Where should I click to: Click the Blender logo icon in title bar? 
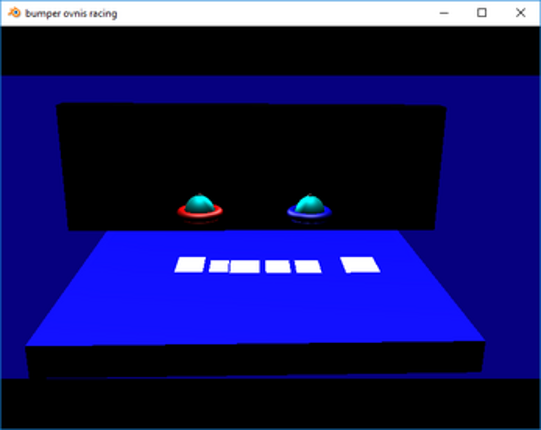pyautogui.click(x=14, y=13)
